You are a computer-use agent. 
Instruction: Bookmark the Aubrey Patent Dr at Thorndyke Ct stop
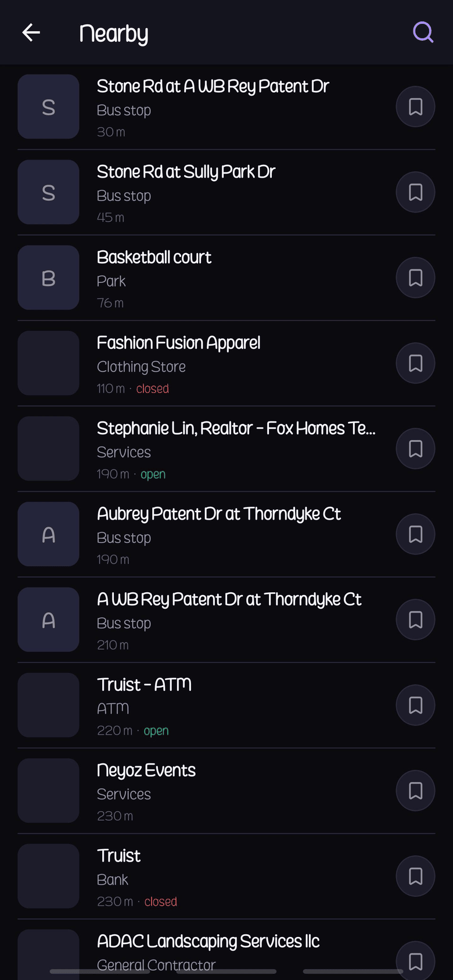(415, 534)
